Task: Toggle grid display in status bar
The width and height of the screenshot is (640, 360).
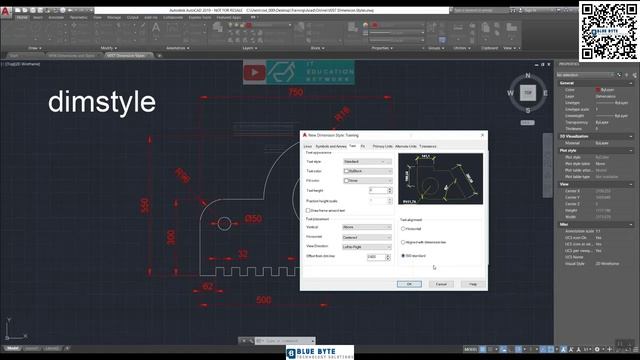Action: tap(483, 349)
